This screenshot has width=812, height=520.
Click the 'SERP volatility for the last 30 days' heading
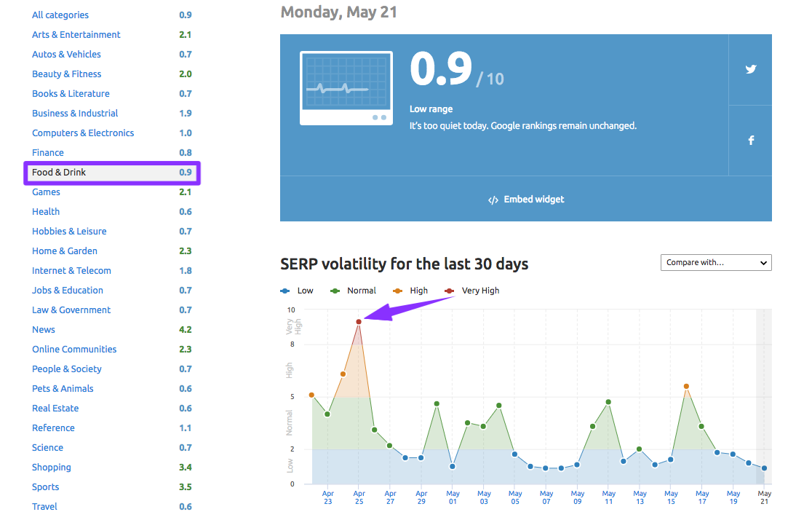tap(405, 264)
